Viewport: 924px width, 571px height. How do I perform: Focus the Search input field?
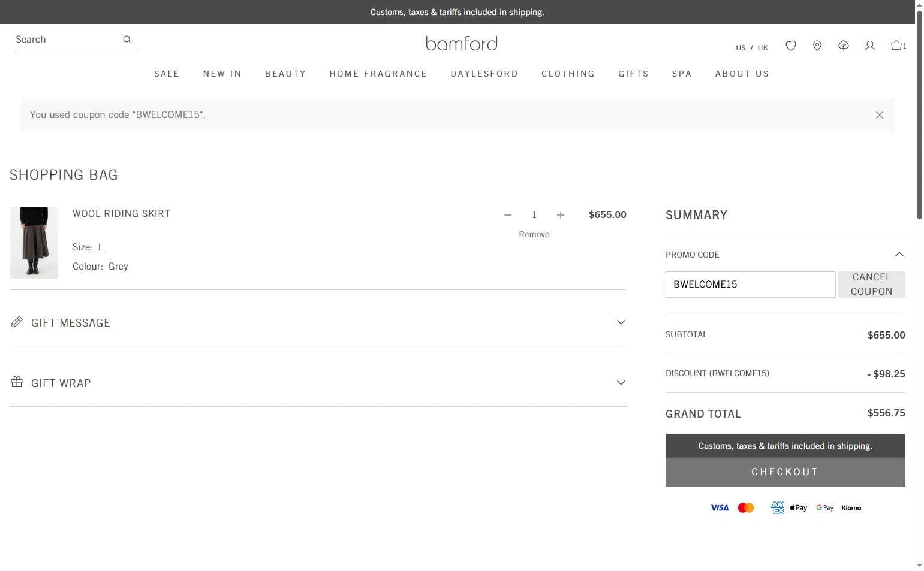tap(66, 40)
